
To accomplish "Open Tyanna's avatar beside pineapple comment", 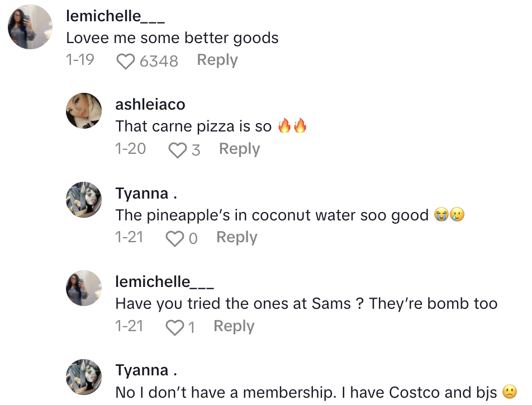I will 84,200.
